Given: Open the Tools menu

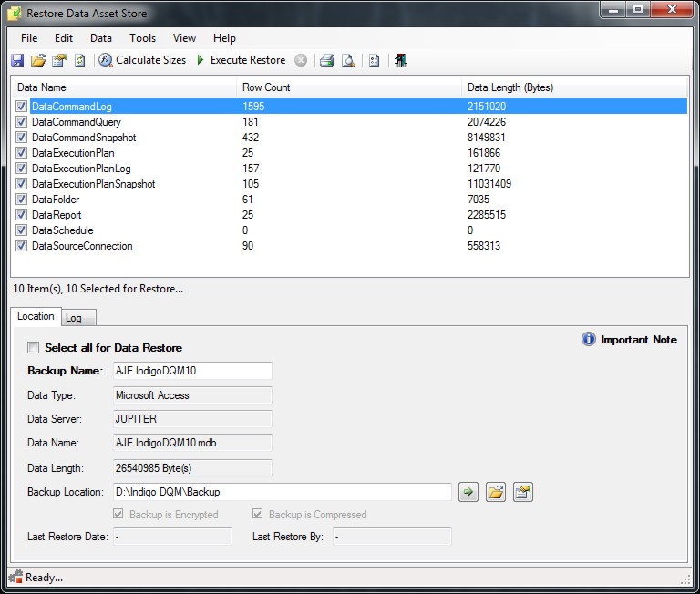Looking at the screenshot, I should click(x=142, y=38).
